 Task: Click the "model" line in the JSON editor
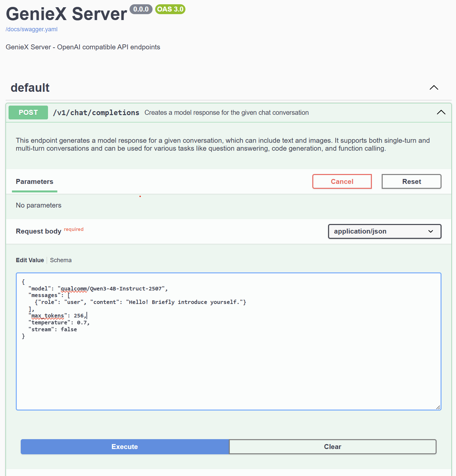click(x=98, y=289)
